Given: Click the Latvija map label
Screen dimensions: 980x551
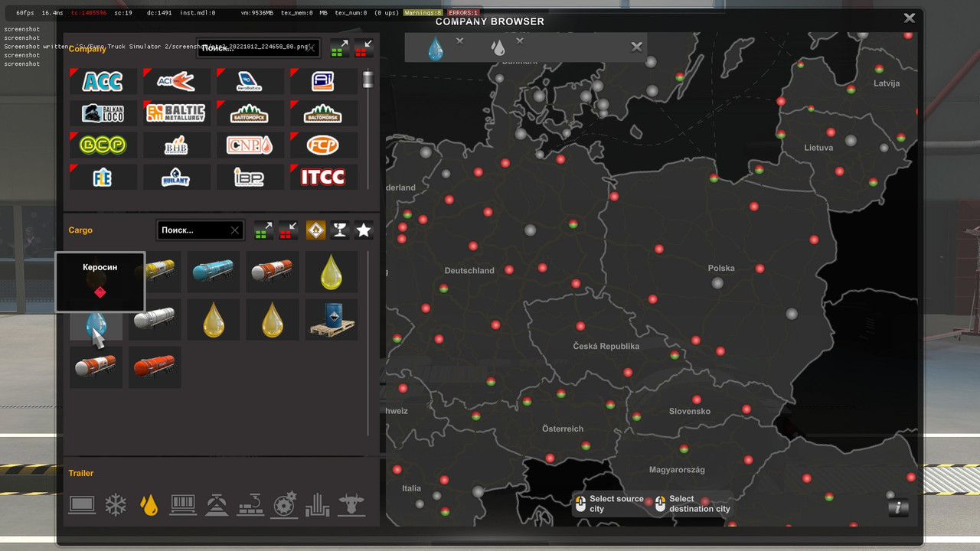Looking at the screenshot, I should tap(887, 83).
